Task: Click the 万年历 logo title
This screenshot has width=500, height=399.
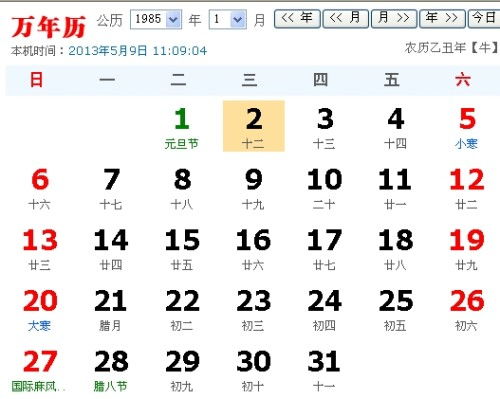Action: point(48,27)
